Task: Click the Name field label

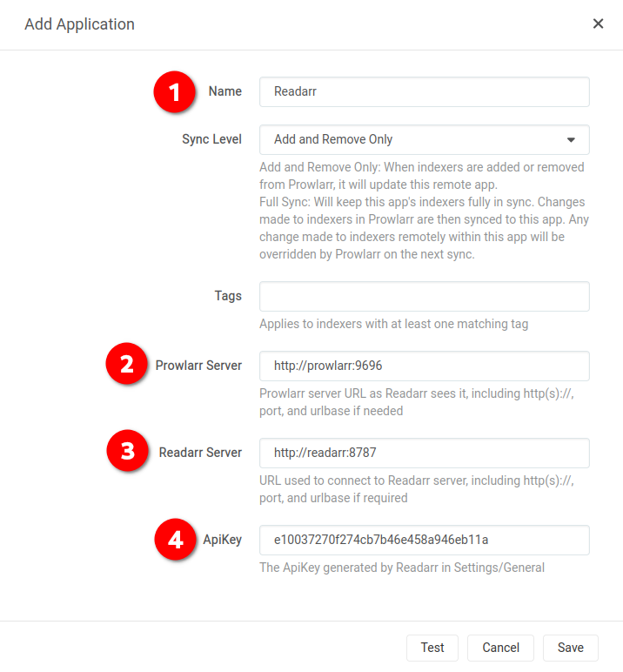Action: [x=225, y=91]
